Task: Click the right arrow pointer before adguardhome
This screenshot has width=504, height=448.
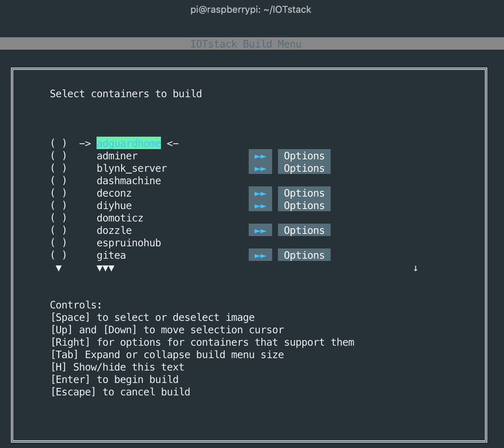Action: pyautogui.click(x=85, y=144)
